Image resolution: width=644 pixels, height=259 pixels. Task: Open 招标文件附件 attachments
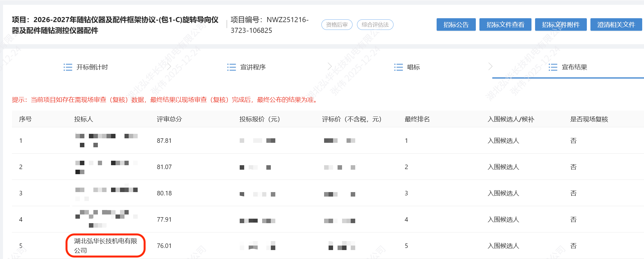[x=561, y=25]
